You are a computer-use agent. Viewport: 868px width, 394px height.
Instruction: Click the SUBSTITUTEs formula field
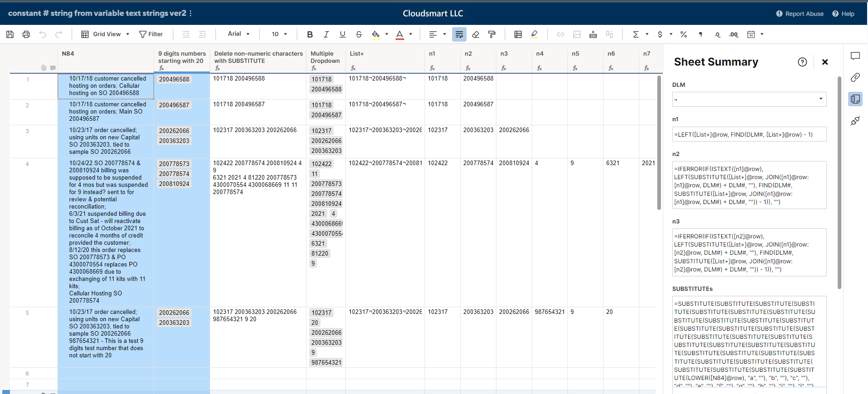749,342
